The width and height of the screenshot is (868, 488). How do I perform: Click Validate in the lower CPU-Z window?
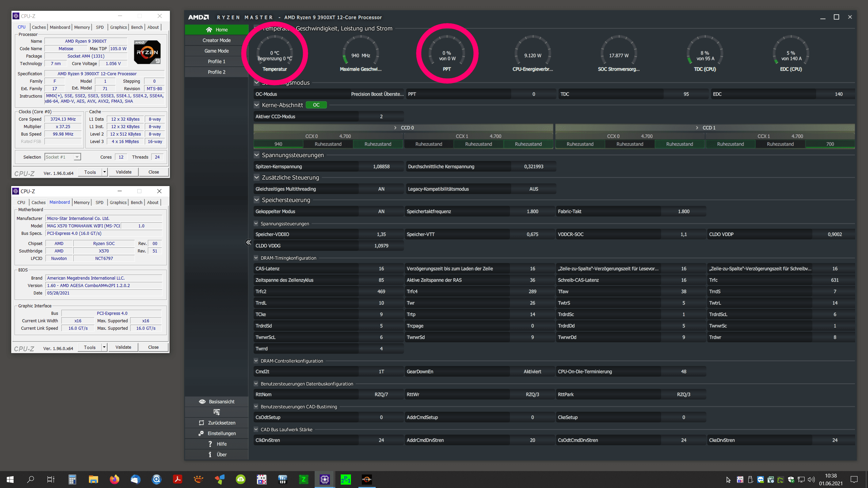123,347
